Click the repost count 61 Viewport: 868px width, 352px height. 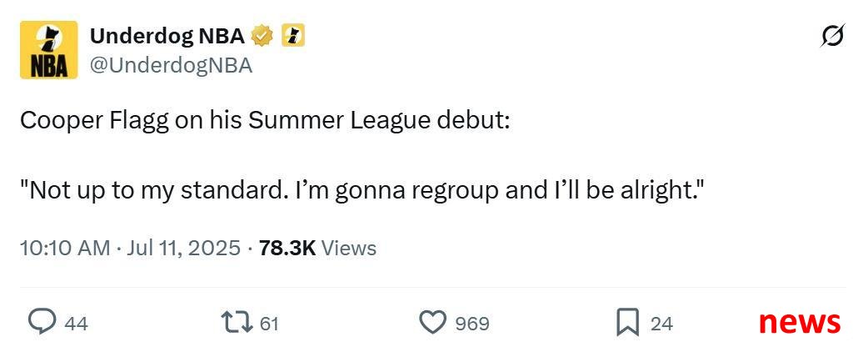tap(269, 323)
